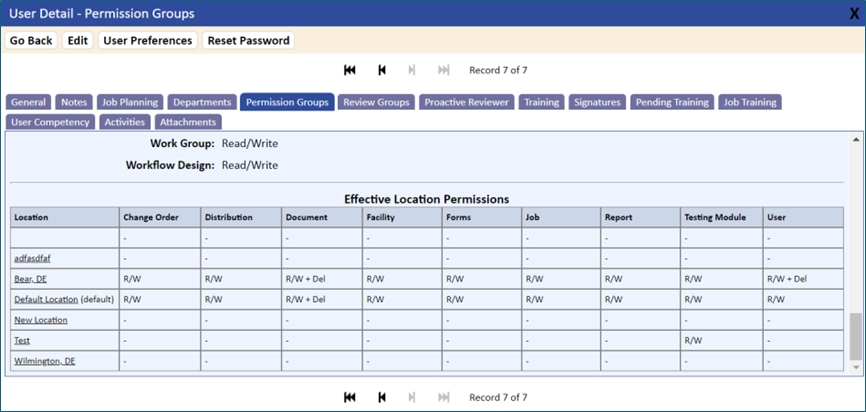Switch to the General tab
The image size is (866, 412).
(28, 102)
